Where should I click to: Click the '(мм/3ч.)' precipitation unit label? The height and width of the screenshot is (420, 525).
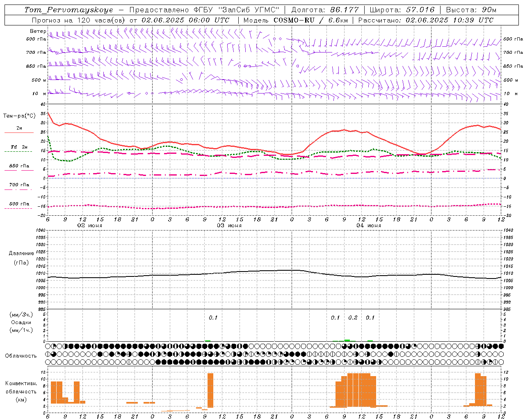[21, 315]
